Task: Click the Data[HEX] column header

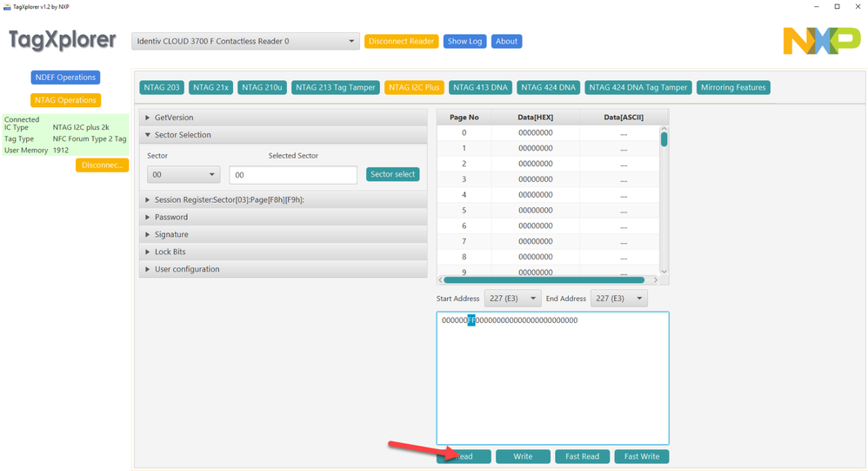Action: coord(535,118)
